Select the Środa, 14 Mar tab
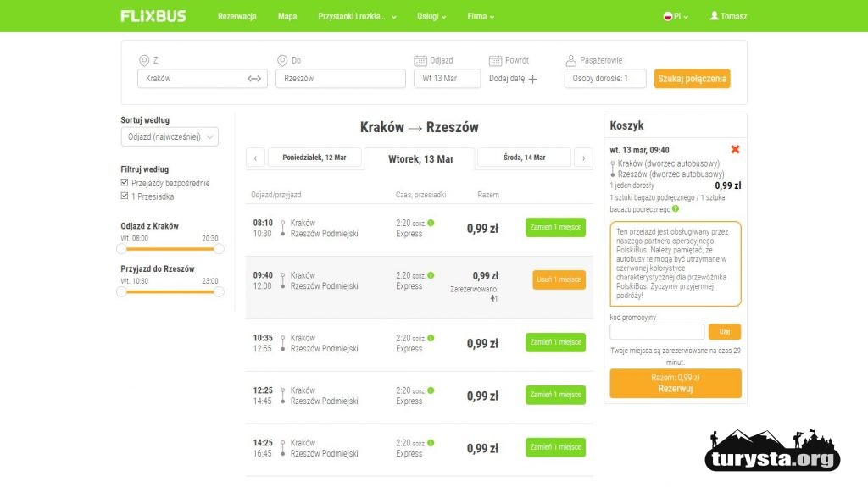Screen dimensions: 868x487 point(524,158)
